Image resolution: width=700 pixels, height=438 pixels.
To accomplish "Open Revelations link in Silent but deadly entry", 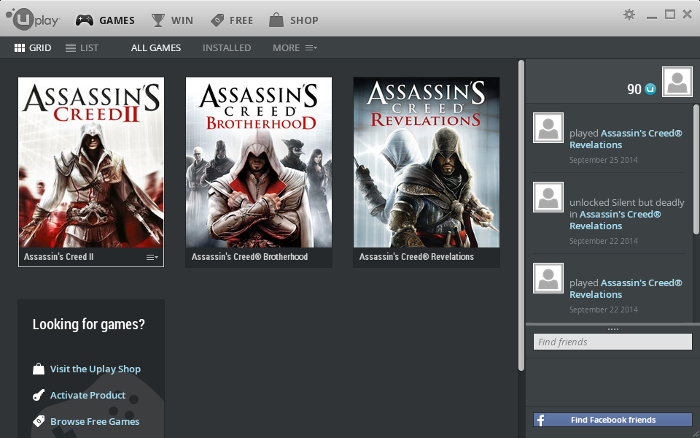I will tap(616, 220).
